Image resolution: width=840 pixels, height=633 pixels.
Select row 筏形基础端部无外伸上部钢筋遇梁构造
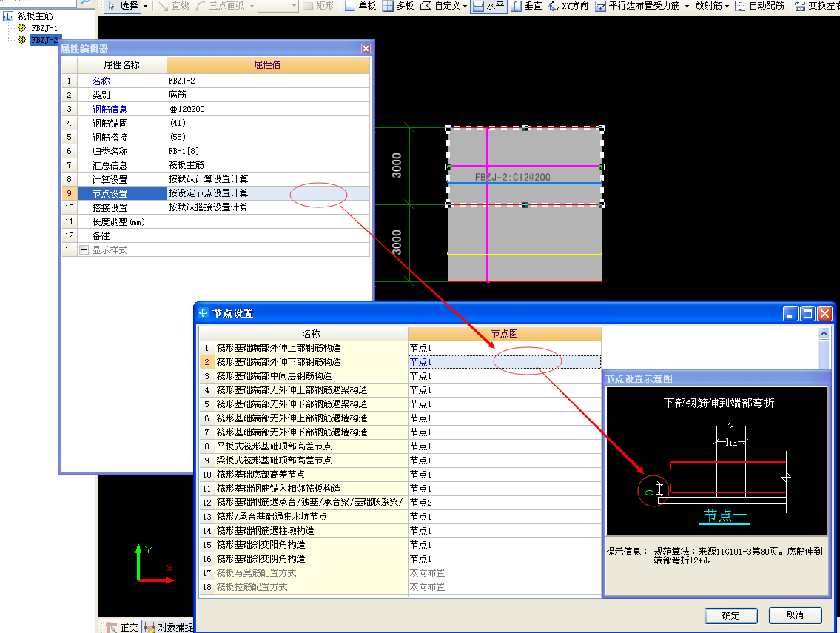312,389
